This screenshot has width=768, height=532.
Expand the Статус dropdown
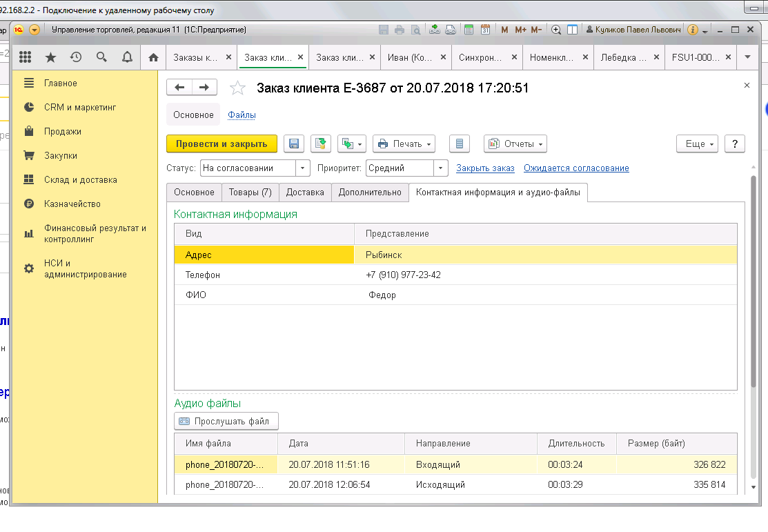303,168
